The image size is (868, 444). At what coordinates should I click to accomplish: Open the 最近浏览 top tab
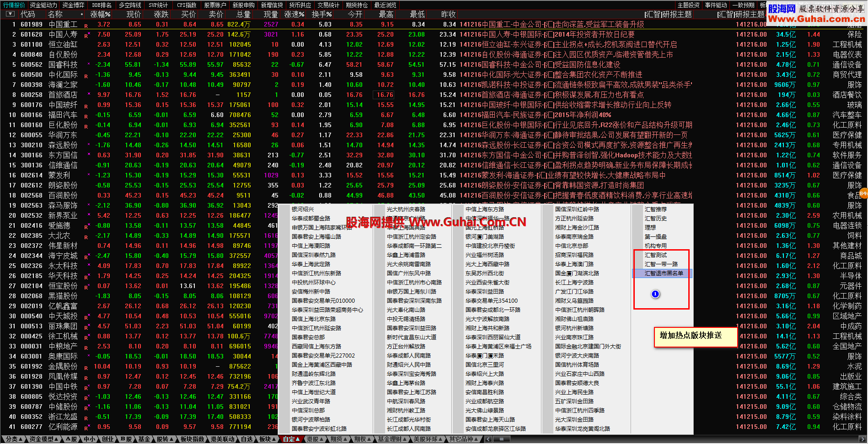point(385,5)
